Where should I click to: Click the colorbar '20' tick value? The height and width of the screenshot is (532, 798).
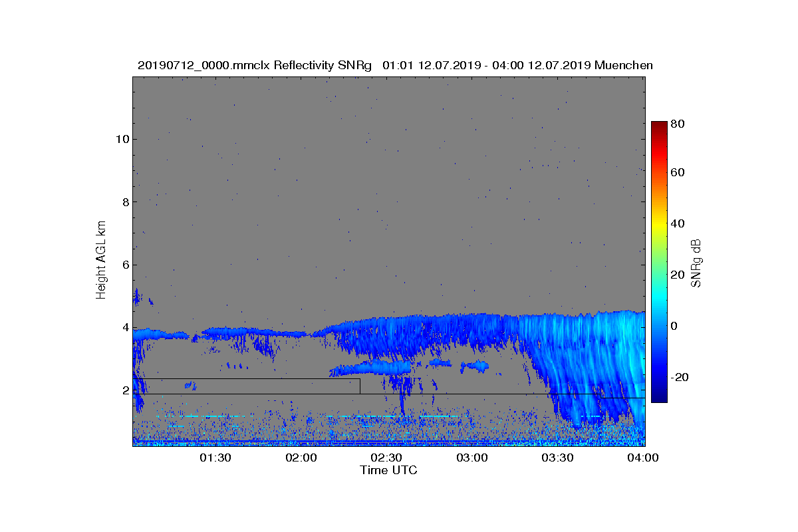click(x=678, y=275)
